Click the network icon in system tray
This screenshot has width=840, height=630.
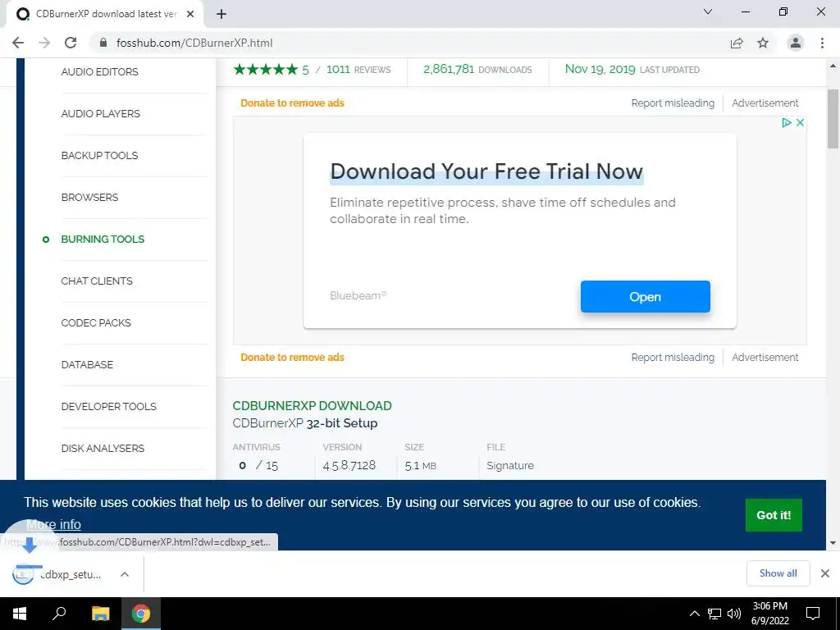tap(714, 614)
